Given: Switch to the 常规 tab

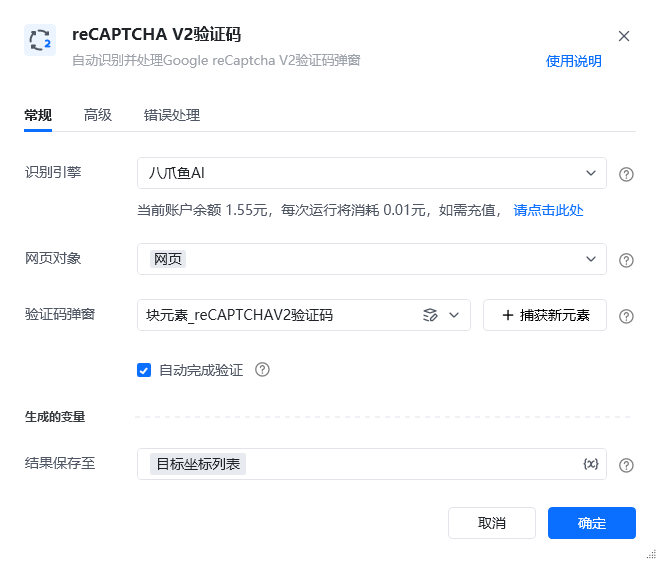Looking at the screenshot, I should [38, 115].
